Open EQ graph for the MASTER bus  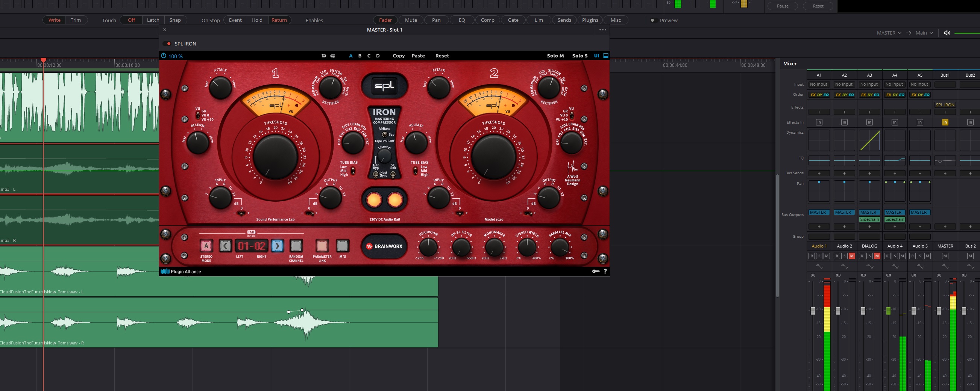(x=945, y=160)
